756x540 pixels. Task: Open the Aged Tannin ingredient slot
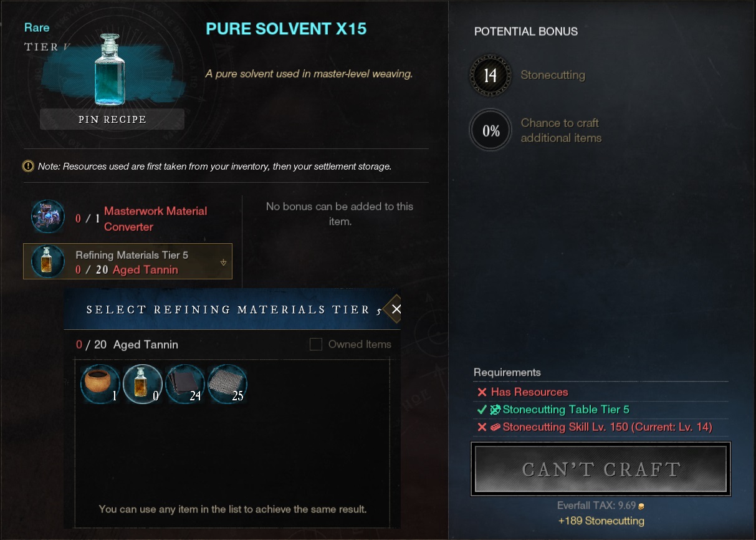(128, 261)
